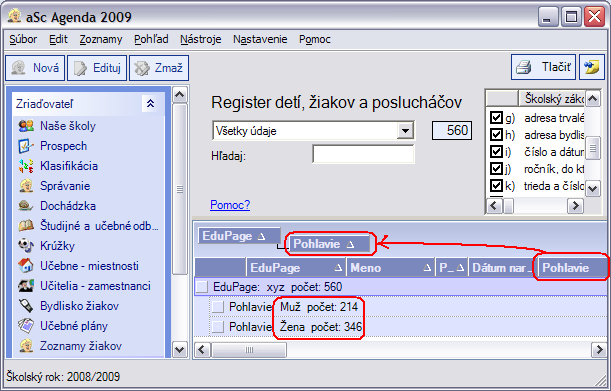The height and width of the screenshot is (391, 611).
Task: Open the Zoznamy menu
Action: click(101, 39)
